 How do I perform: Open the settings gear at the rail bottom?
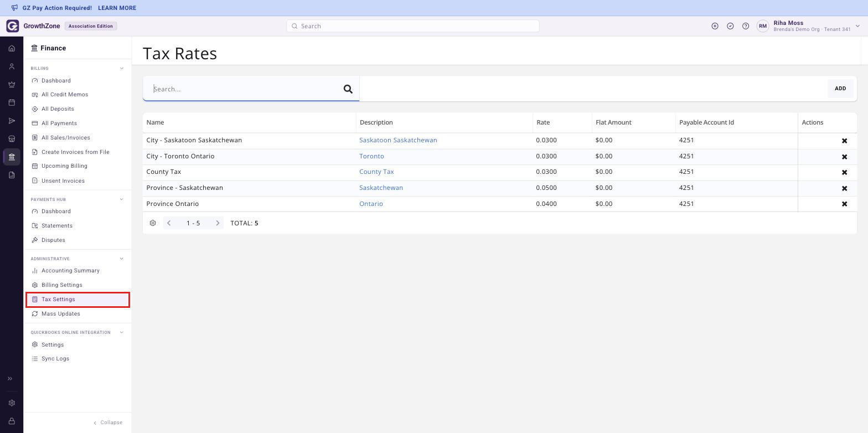[12, 403]
